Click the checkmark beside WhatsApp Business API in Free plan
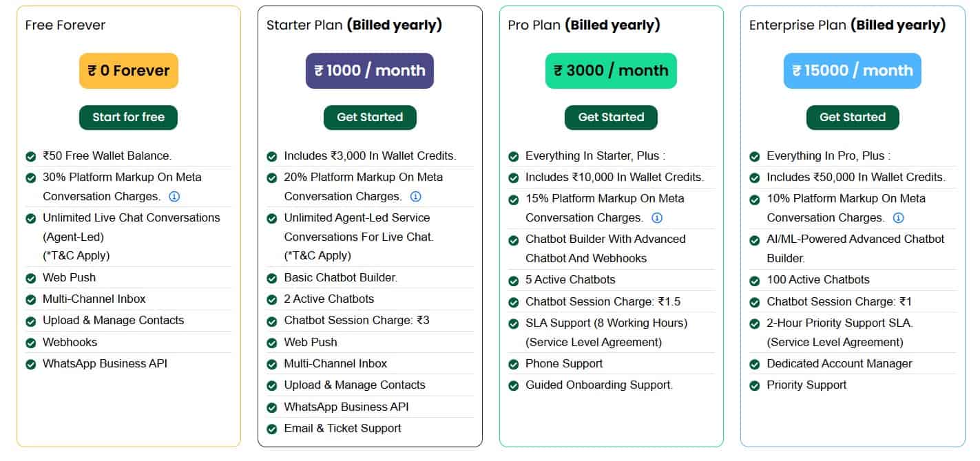This screenshot has width=980, height=461. point(30,363)
